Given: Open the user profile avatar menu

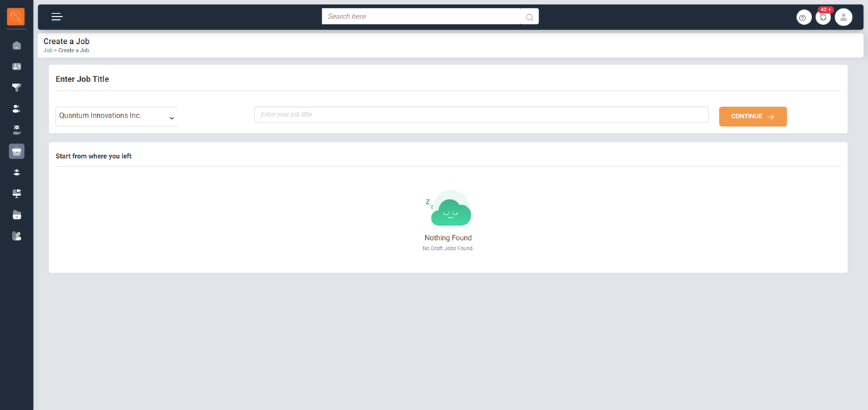Looking at the screenshot, I should click(843, 17).
